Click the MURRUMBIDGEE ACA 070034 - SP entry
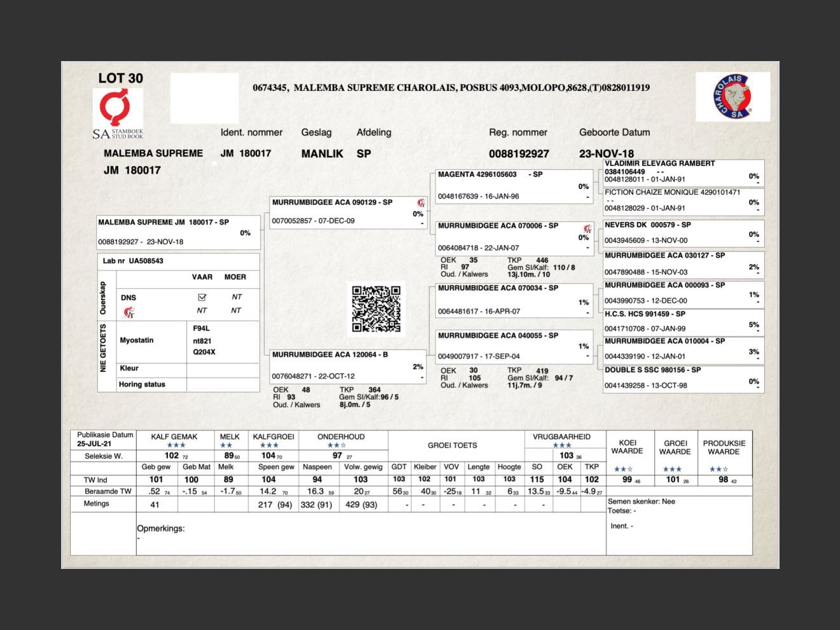The image size is (840, 630). [x=514, y=300]
